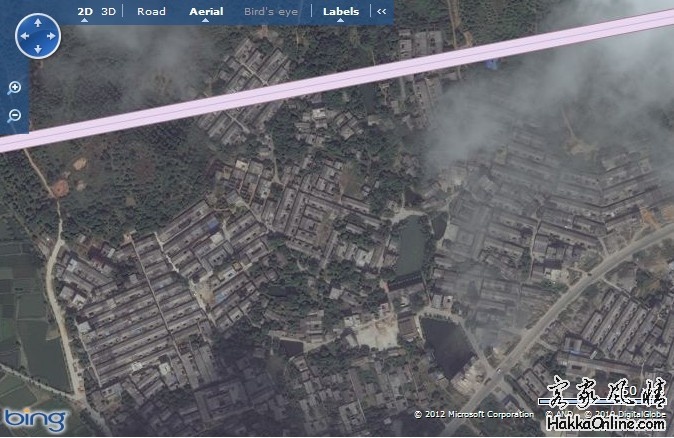Click the Microsoft Corporation copyright notice
The image size is (674, 438).
pos(474,414)
